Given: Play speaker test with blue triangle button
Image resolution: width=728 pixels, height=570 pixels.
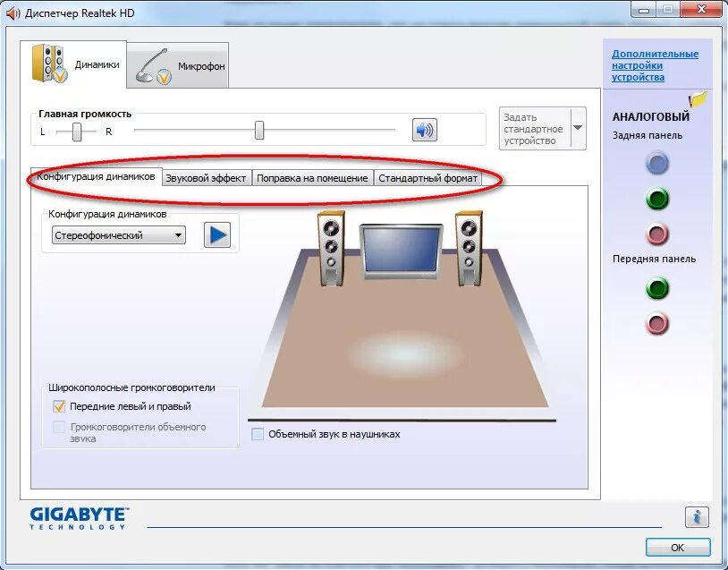Looking at the screenshot, I should point(217,235).
